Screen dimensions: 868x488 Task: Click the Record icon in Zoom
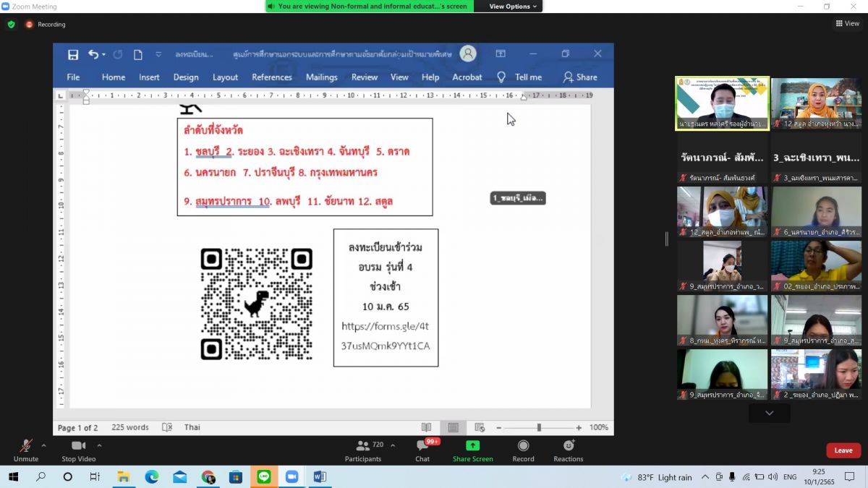[x=523, y=446]
